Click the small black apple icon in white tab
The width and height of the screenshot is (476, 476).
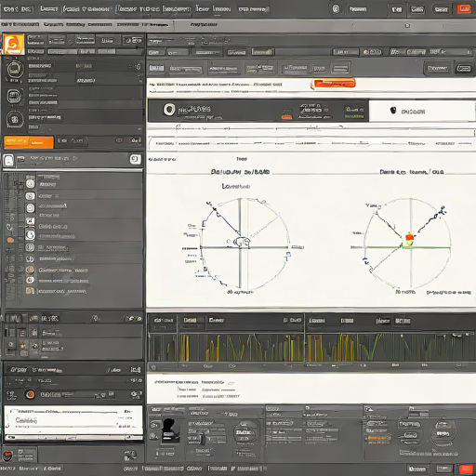pos(393,111)
